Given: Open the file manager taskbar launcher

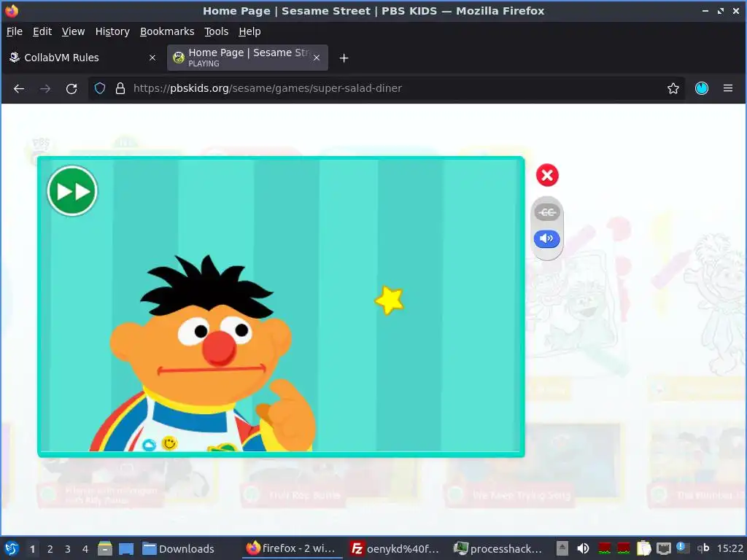Looking at the screenshot, I should (105, 548).
